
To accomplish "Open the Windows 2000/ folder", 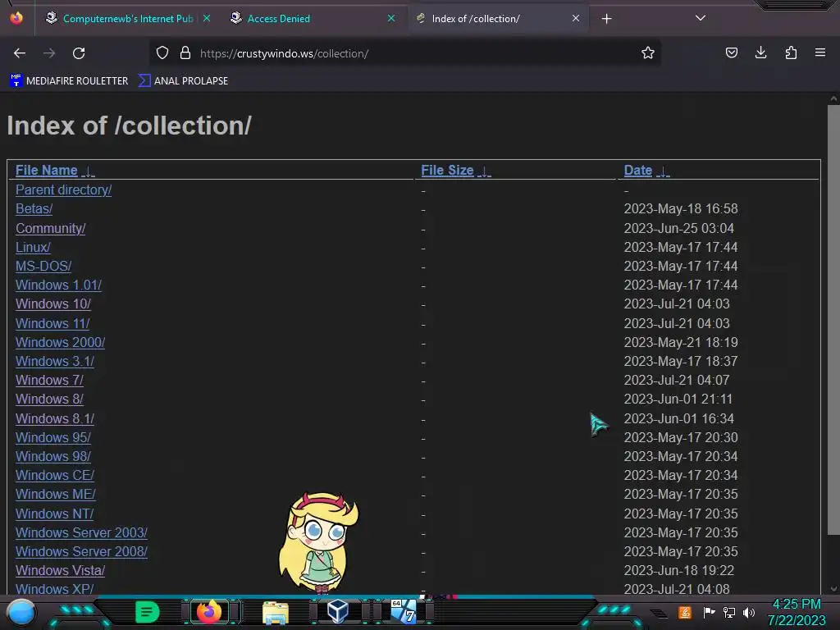I will coord(60,342).
